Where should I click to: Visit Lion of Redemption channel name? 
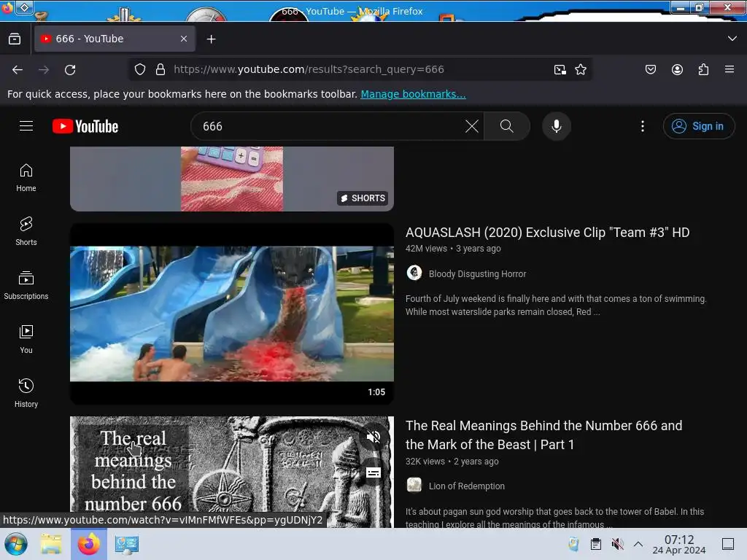coord(466,486)
